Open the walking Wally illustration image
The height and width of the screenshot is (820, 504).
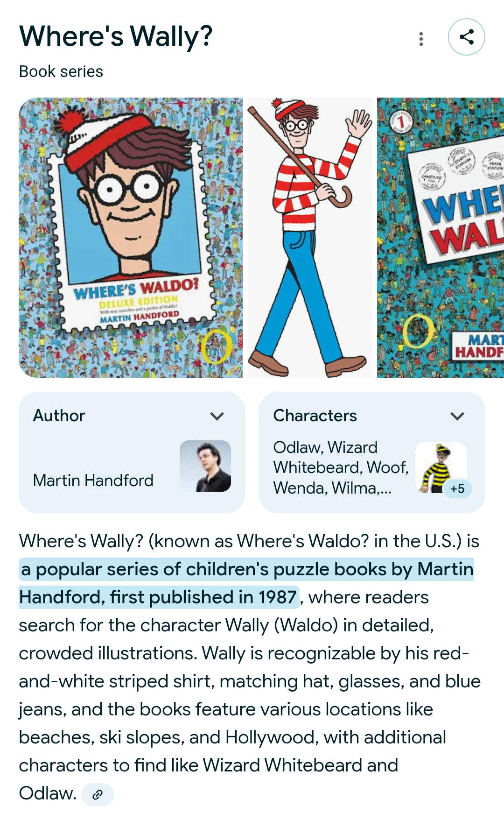point(310,238)
